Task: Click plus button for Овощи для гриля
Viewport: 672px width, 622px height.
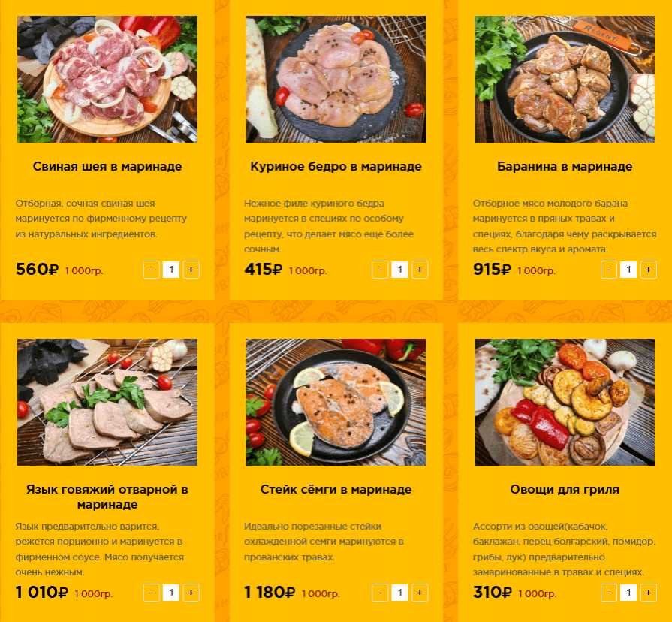Action: [649, 593]
